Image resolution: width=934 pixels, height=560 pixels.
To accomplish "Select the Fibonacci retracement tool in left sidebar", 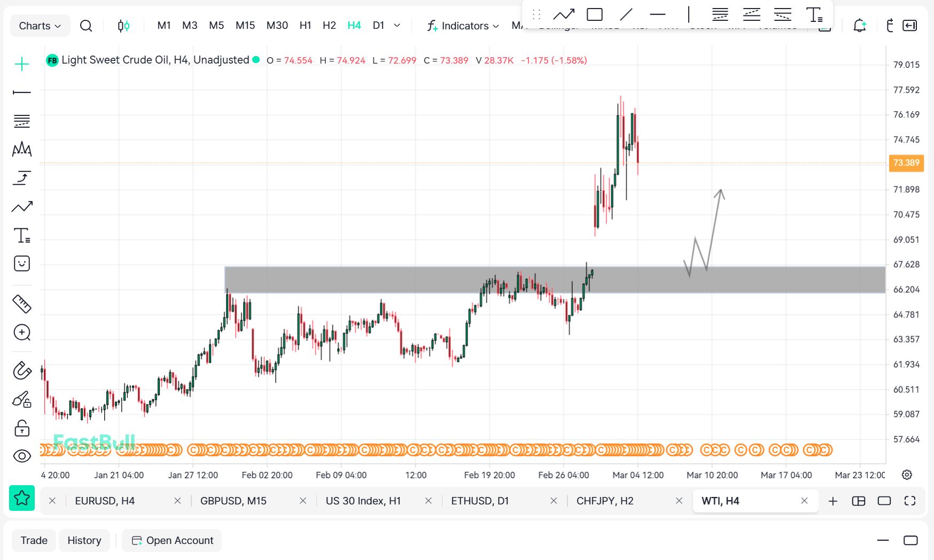I will 22,121.
